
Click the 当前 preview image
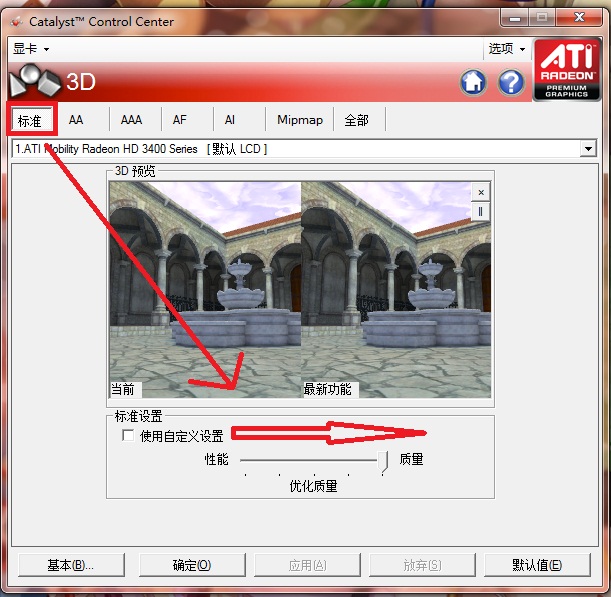click(205, 290)
